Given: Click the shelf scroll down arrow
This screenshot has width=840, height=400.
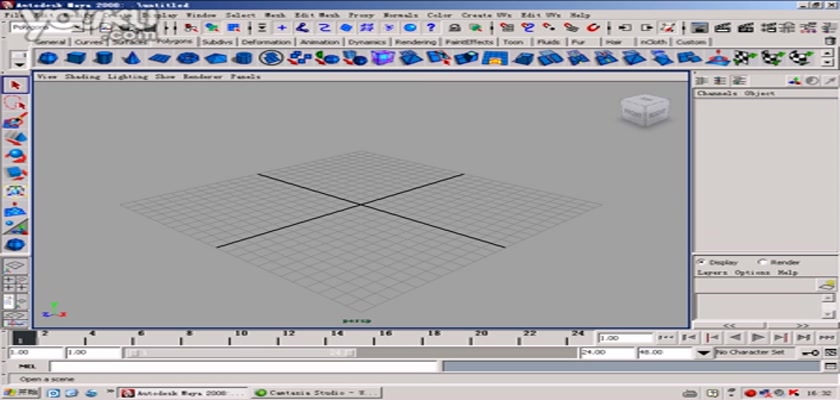Looking at the screenshot, I should pos(828,62).
